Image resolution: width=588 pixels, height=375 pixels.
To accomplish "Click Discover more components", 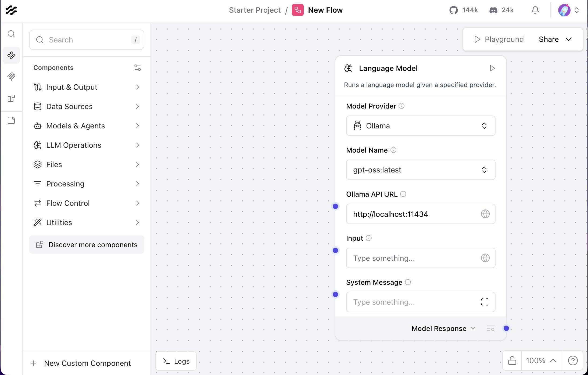I will 87,245.
